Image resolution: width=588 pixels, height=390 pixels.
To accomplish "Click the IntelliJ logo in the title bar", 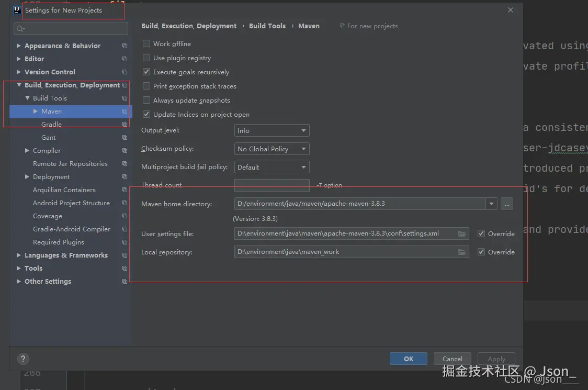I will 17,10.
